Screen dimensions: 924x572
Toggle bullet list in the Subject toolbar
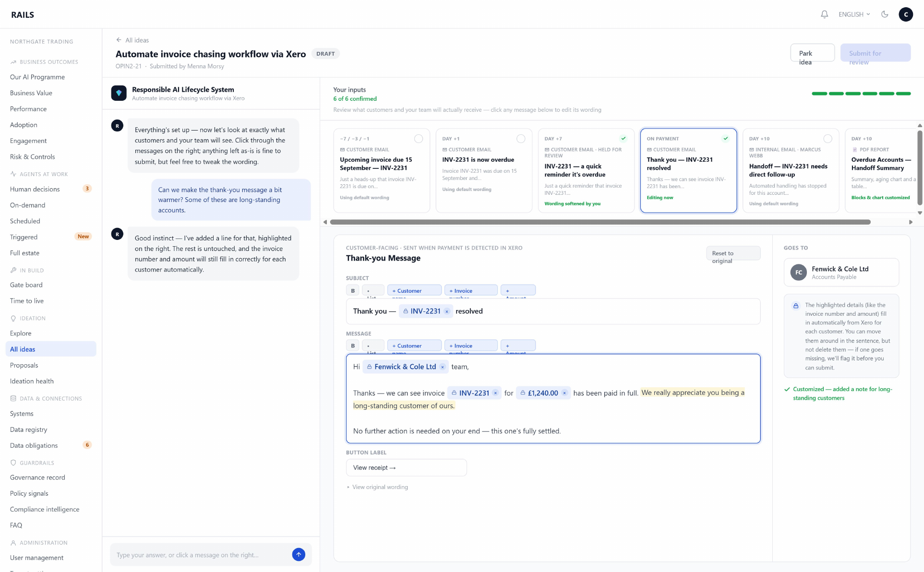pos(372,290)
